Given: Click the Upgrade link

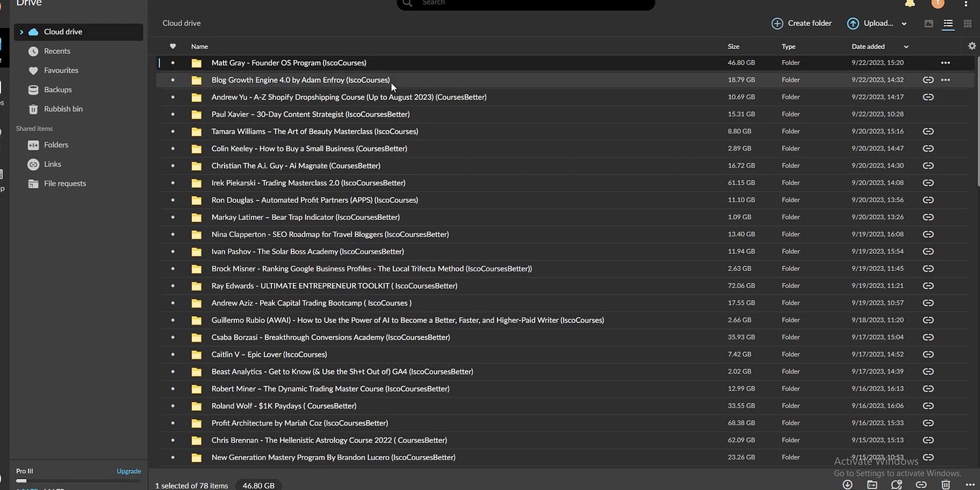Looking at the screenshot, I should coord(129,471).
